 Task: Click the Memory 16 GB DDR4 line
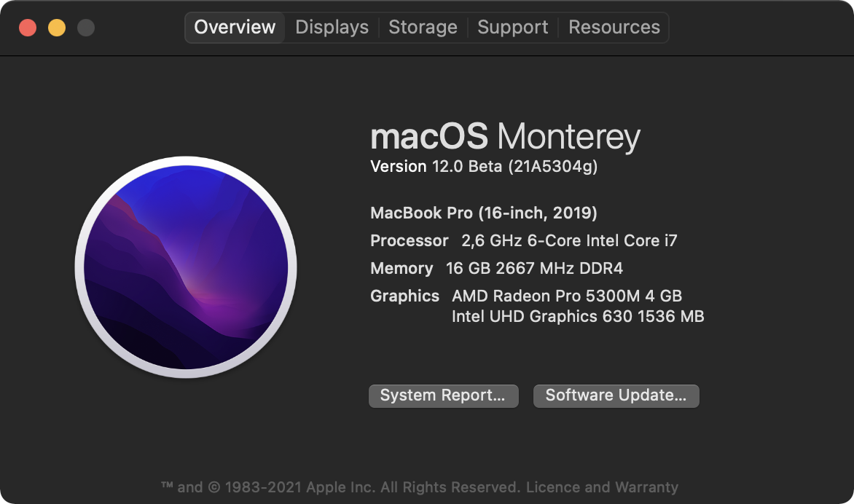496,269
